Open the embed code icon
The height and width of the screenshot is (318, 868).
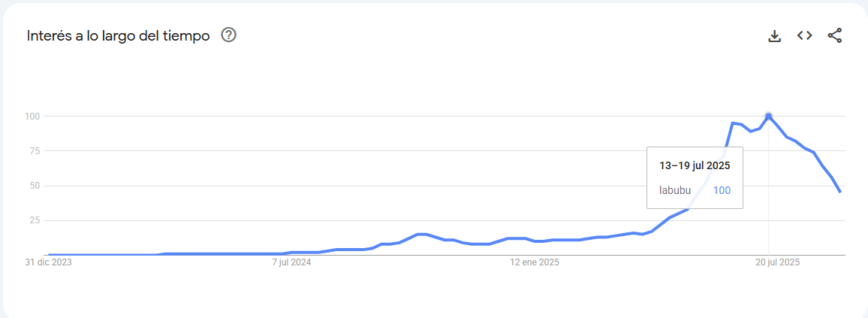[804, 35]
